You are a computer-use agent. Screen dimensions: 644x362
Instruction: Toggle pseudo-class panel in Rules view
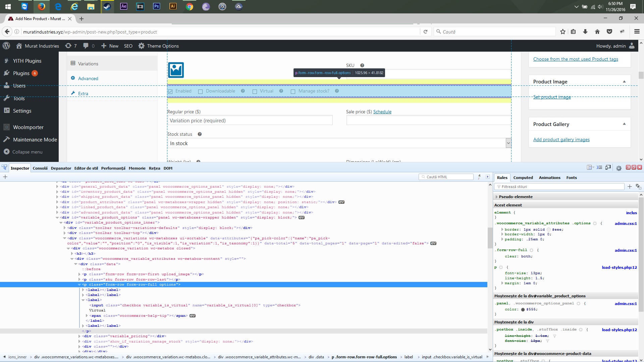(x=638, y=187)
